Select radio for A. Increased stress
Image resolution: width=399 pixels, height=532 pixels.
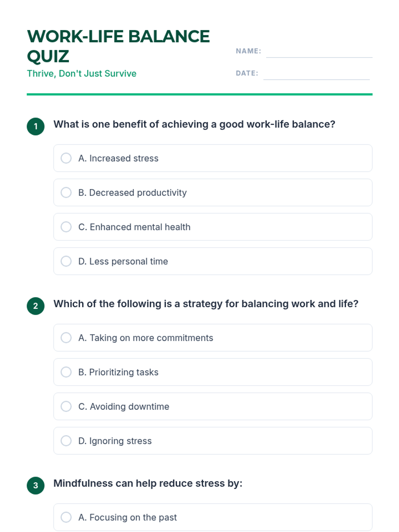(x=66, y=158)
